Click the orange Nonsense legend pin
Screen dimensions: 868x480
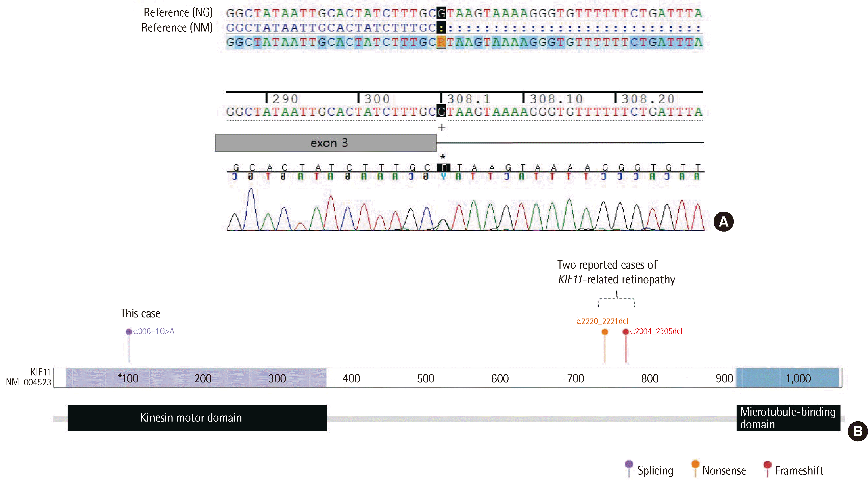(x=695, y=464)
